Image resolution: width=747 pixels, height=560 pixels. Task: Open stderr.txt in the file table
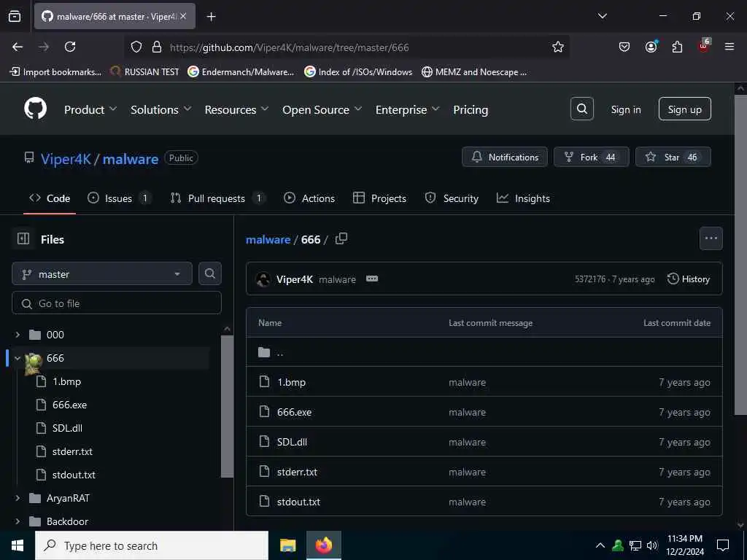tap(297, 472)
